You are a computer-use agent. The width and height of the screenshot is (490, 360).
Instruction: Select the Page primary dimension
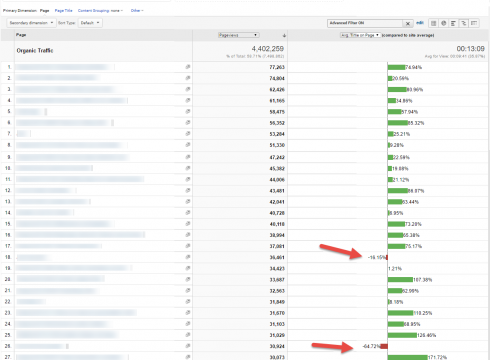45,11
